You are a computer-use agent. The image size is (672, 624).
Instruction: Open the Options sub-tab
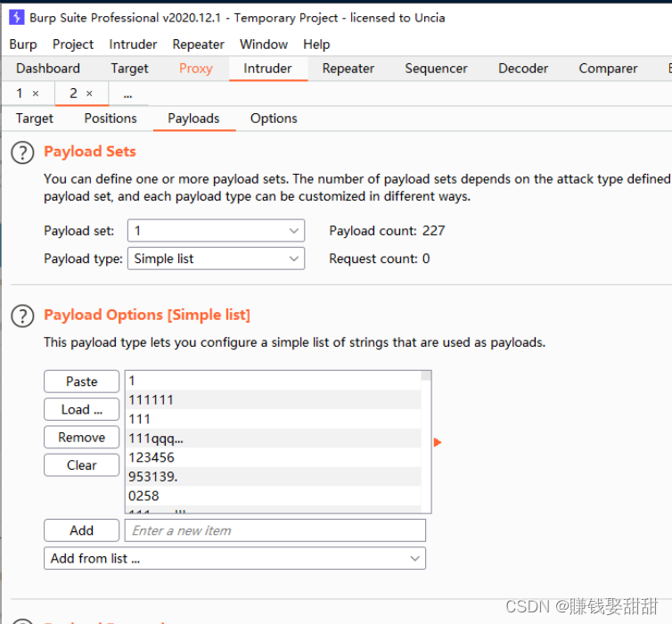pyautogui.click(x=274, y=119)
